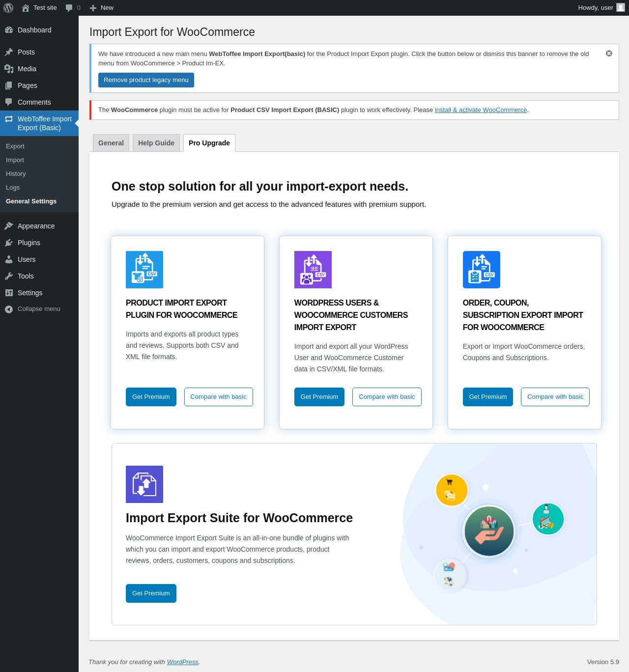
Task: Click the Collapse menu arrow icon
Action: 9,309
